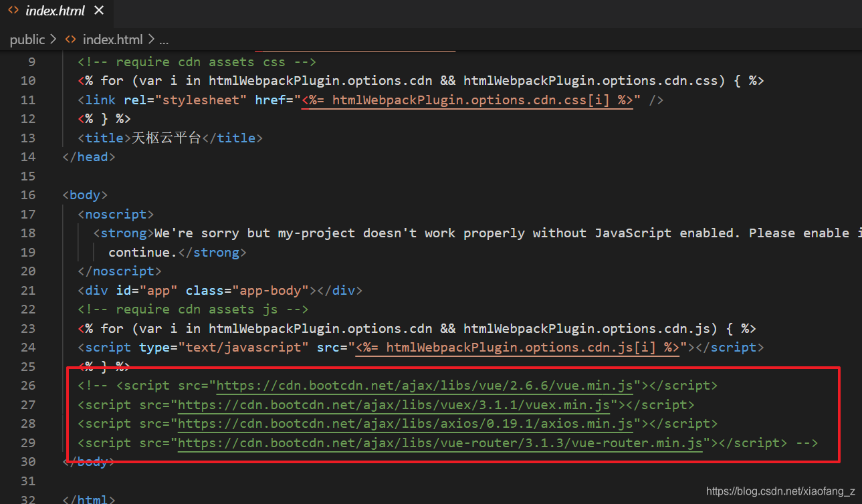Click the closing </html> tag

click(89, 499)
